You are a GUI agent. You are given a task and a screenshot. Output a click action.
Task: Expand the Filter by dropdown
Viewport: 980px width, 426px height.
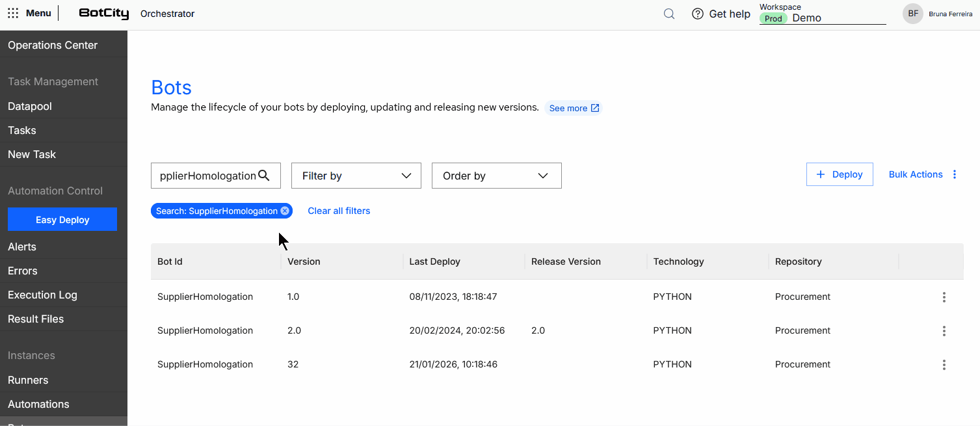[x=356, y=176]
